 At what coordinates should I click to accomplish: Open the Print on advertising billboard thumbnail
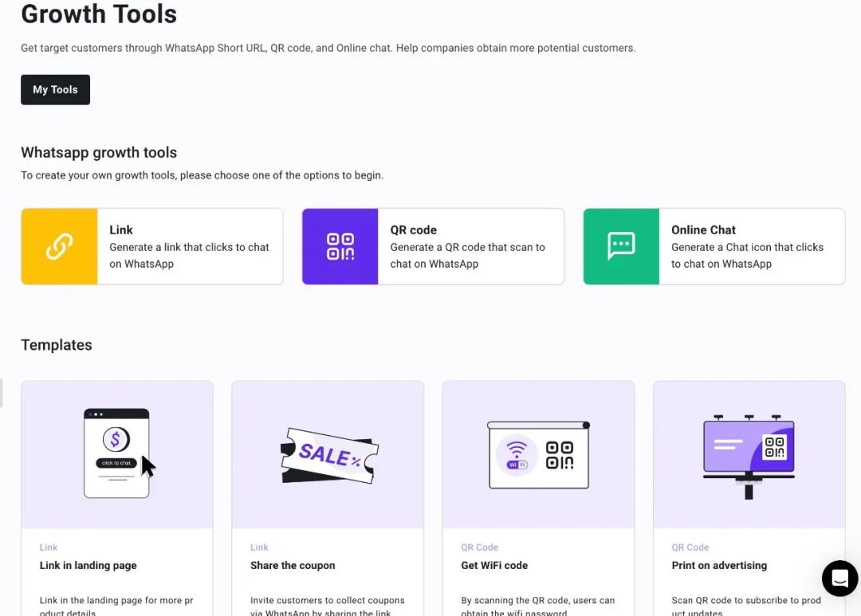coord(749,454)
